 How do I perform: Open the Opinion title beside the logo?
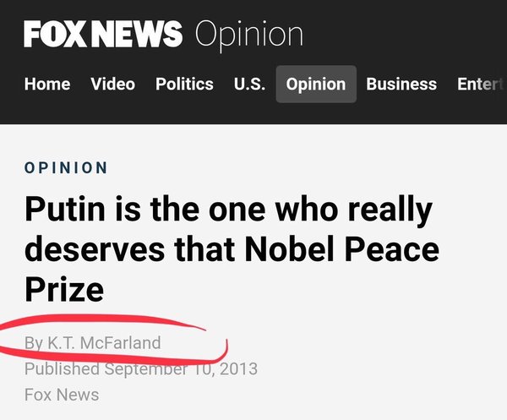tap(248, 34)
